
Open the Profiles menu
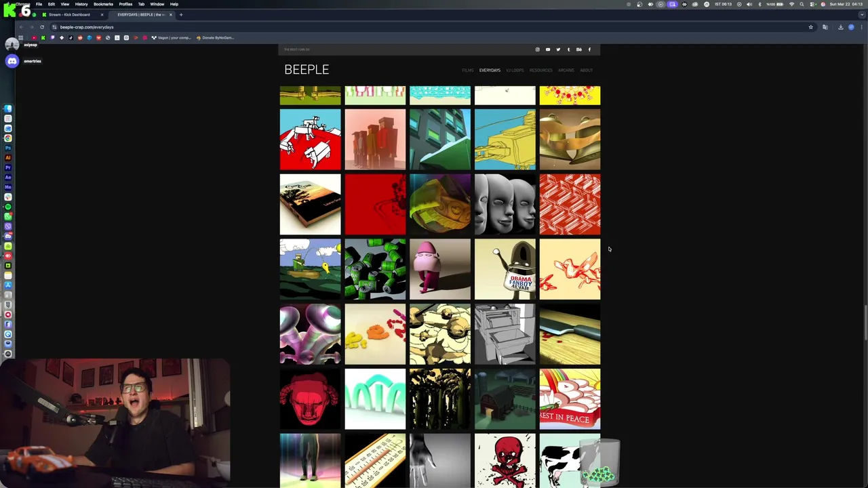pos(125,4)
